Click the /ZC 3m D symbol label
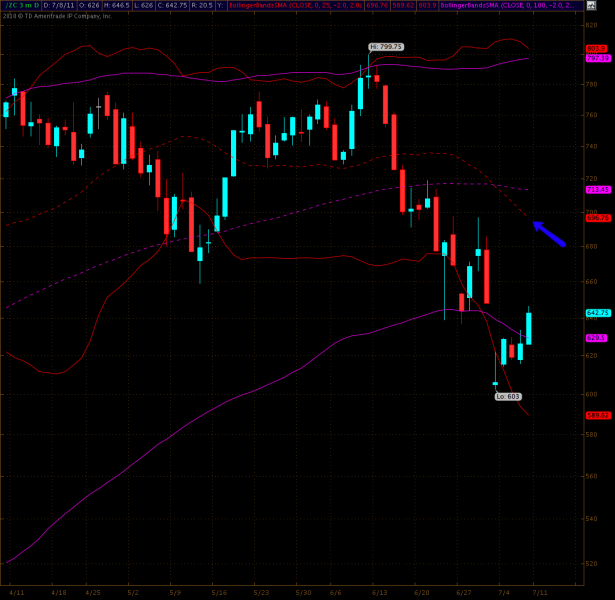Image resolution: width=615 pixels, height=600 pixels. click(x=19, y=6)
